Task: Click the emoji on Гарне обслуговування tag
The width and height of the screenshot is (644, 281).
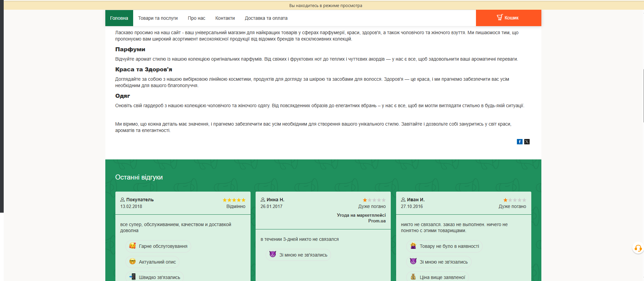Action: pyautogui.click(x=132, y=246)
